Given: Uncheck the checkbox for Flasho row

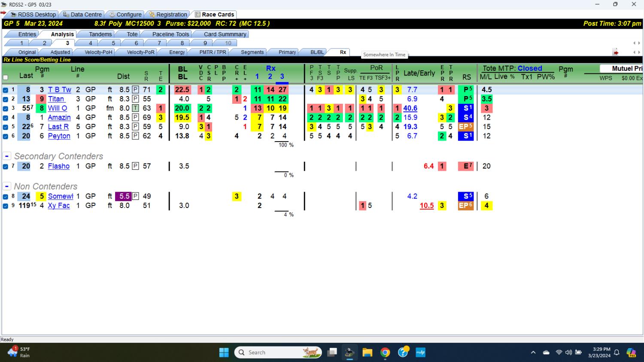Looking at the screenshot, I should 6,166.
